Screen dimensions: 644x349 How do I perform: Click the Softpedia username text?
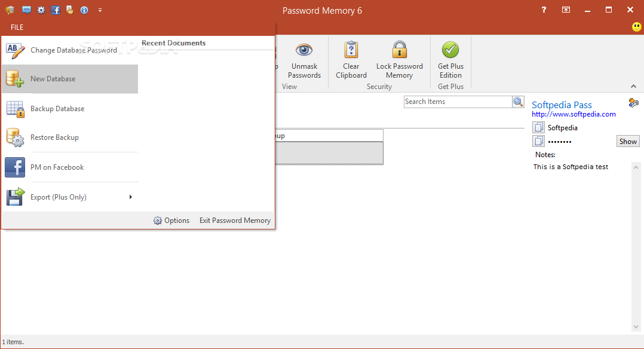pos(562,128)
